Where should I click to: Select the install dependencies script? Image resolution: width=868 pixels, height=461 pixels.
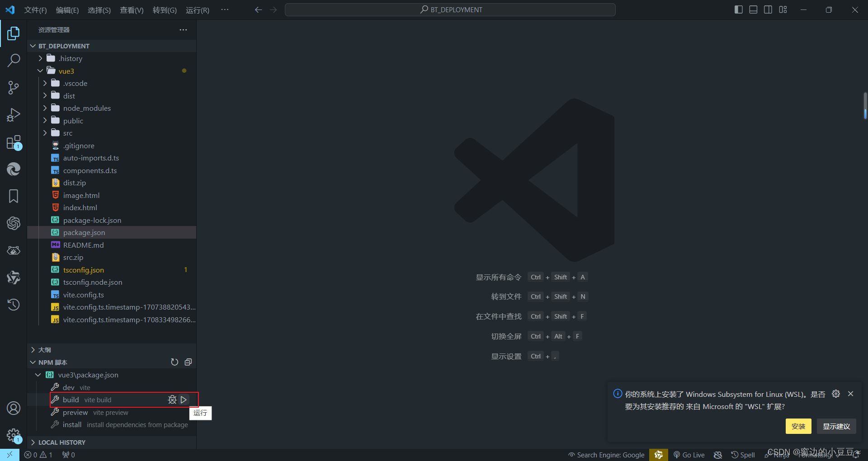(112, 424)
